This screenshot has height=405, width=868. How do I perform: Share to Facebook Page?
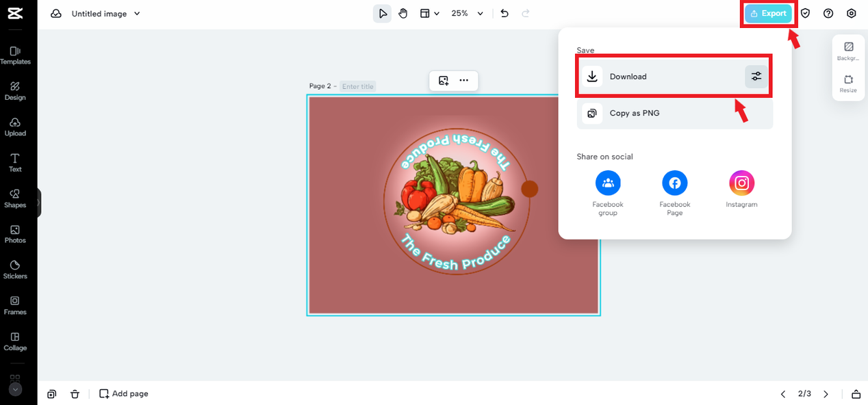point(675,193)
